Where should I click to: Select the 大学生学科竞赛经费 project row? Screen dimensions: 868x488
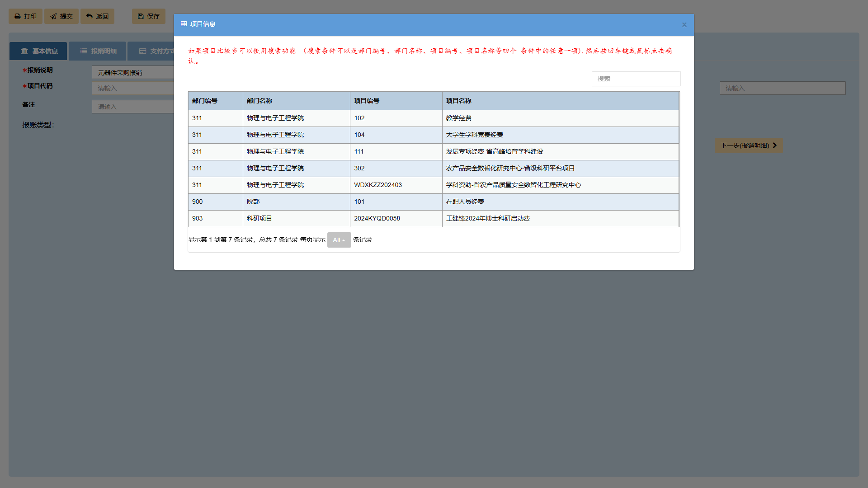(434, 135)
